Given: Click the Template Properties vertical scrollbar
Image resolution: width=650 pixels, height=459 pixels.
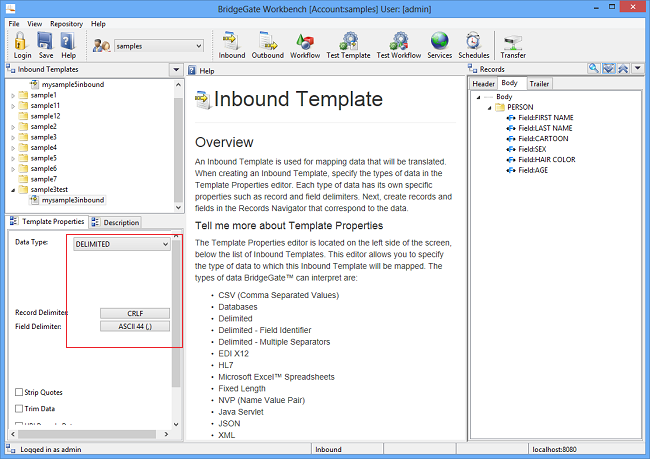Looking at the screenshot, I should tap(176, 330).
